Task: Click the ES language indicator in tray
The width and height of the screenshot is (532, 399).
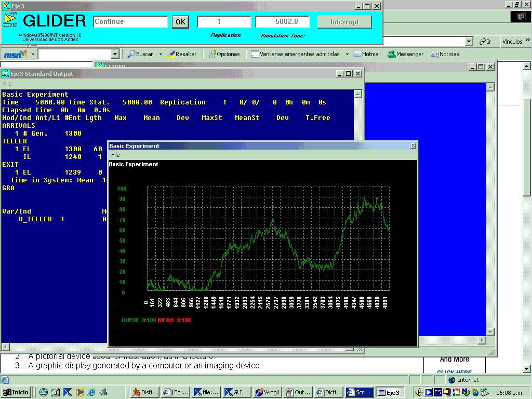Action: (437, 392)
